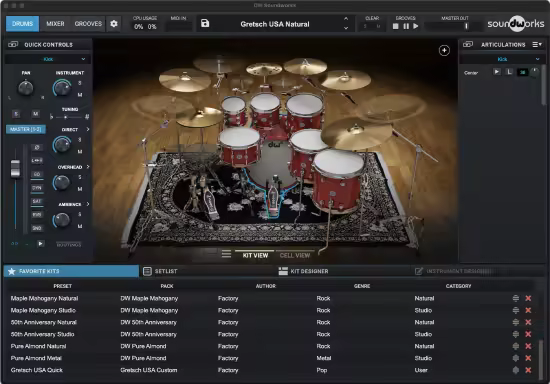The width and height of the screenshot is (550, 384).
Task: Solo the Direct channel with S
Action: coord(80,140)
